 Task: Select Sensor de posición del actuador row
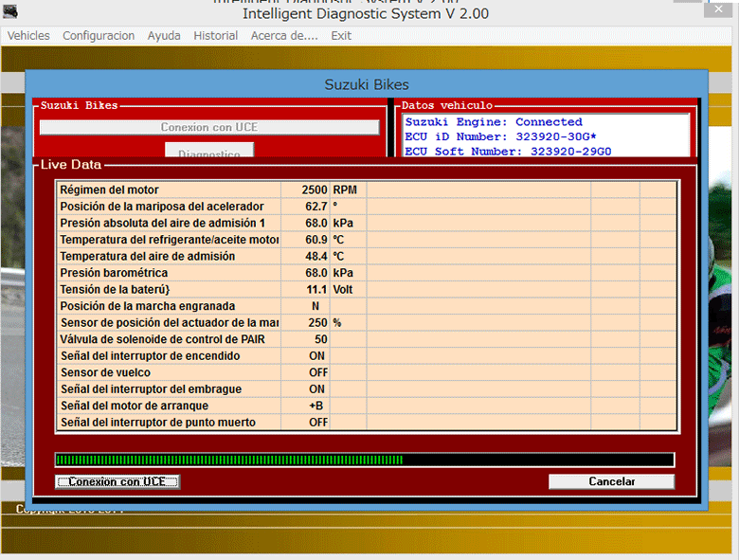367,323
